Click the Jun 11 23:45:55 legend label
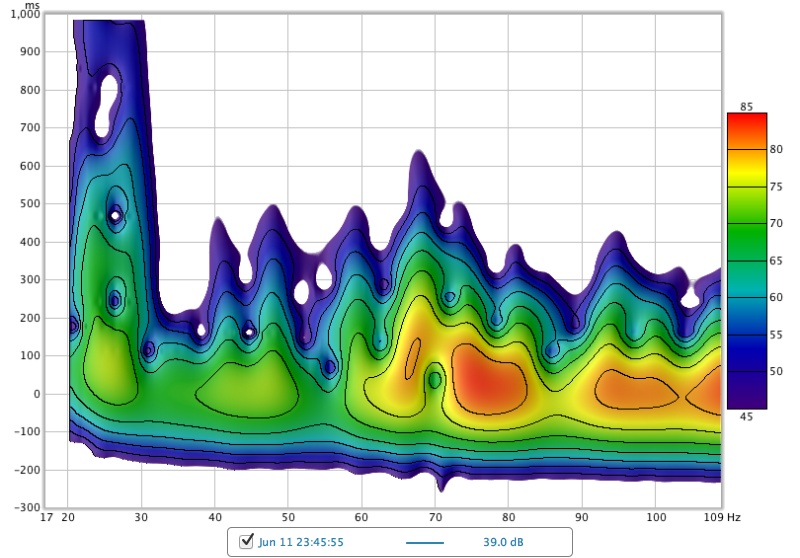 coord(301,542)
